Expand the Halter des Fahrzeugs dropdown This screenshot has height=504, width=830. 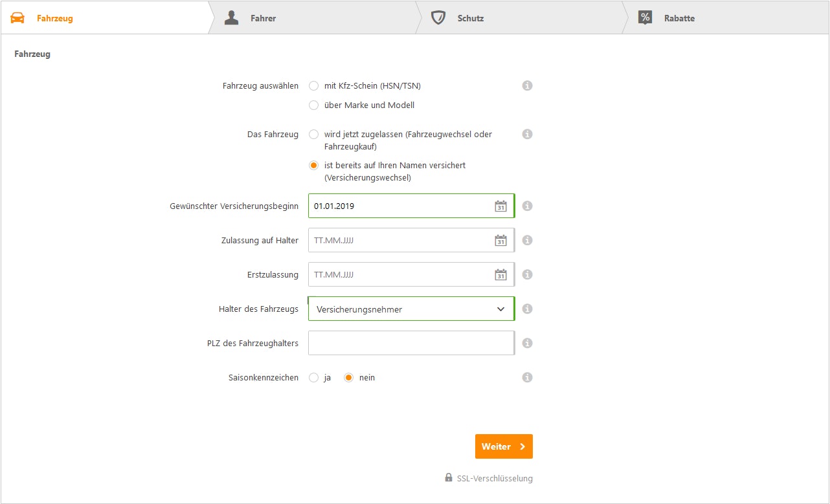point(411,309)
